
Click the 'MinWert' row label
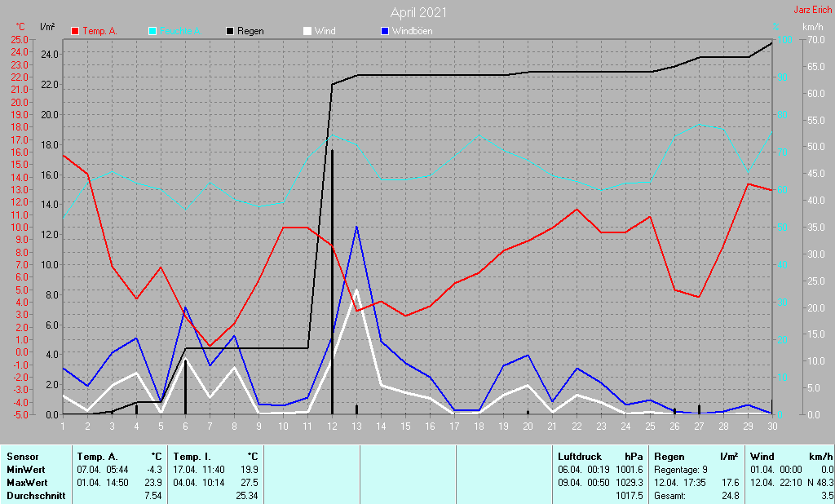[x=26, y=470]
